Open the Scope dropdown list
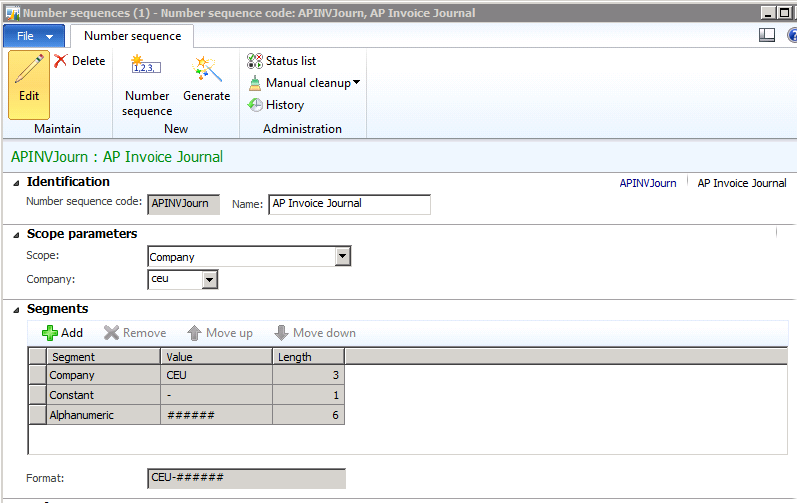 click(343, 257)
